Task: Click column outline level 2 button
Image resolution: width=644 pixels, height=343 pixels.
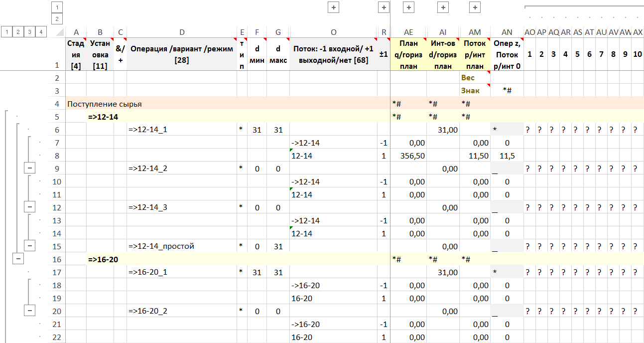Action: tap(57, 19)
